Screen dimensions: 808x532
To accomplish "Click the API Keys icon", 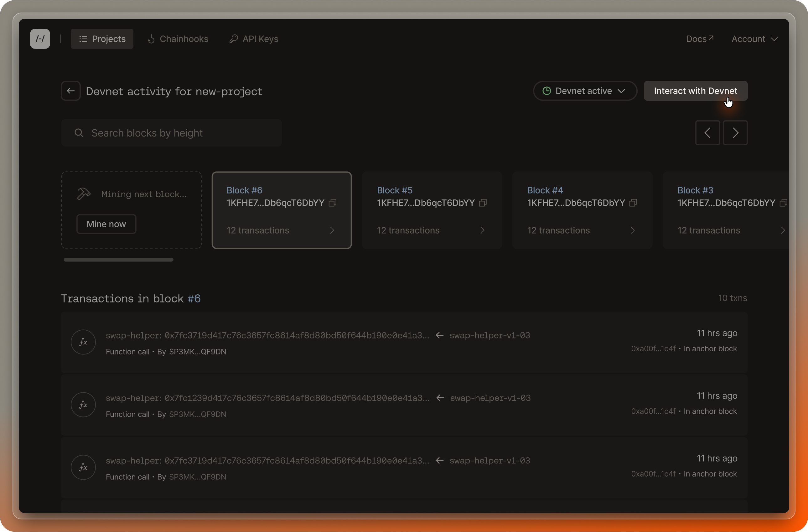I will [233, 39].
